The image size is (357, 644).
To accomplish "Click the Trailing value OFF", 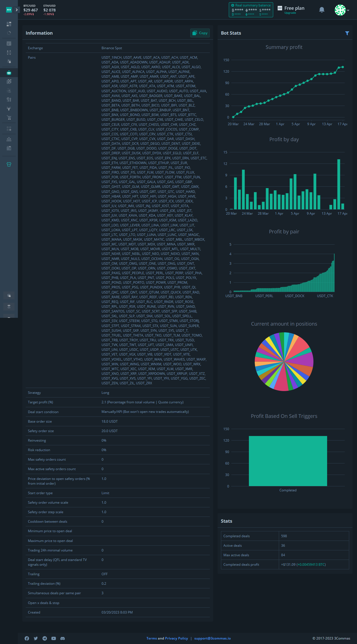I will (104, 574).
